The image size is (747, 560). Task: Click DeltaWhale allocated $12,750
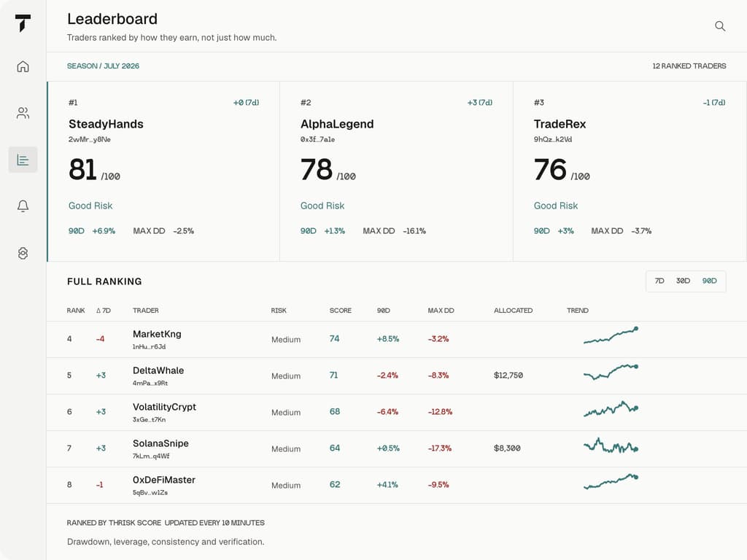[x=508, y=376]
